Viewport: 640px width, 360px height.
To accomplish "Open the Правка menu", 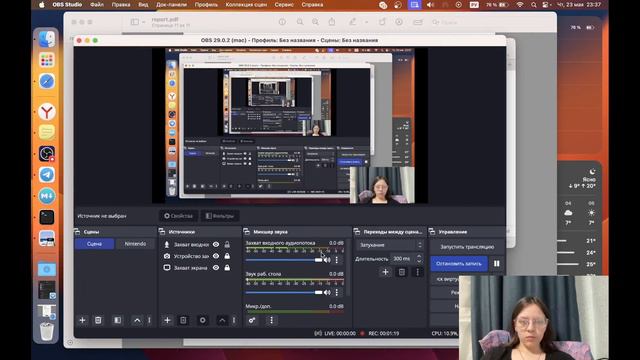I will click(121, 5).
